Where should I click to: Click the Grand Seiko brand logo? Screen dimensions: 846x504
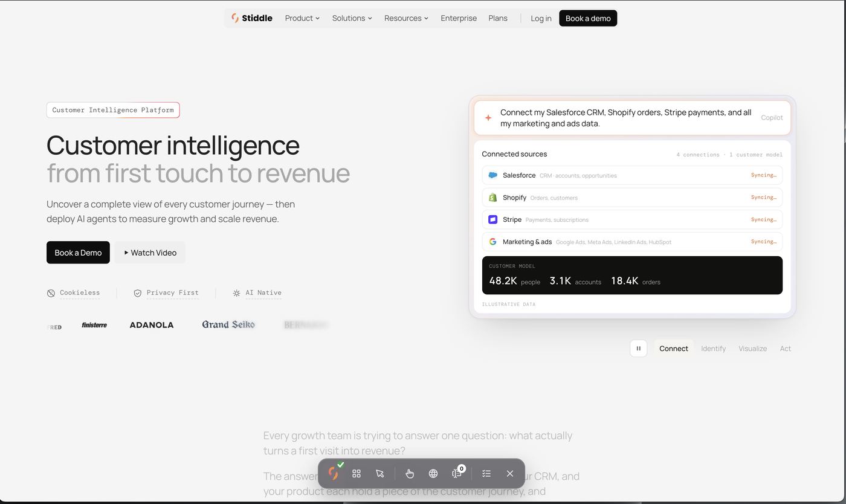click(228, 325)
